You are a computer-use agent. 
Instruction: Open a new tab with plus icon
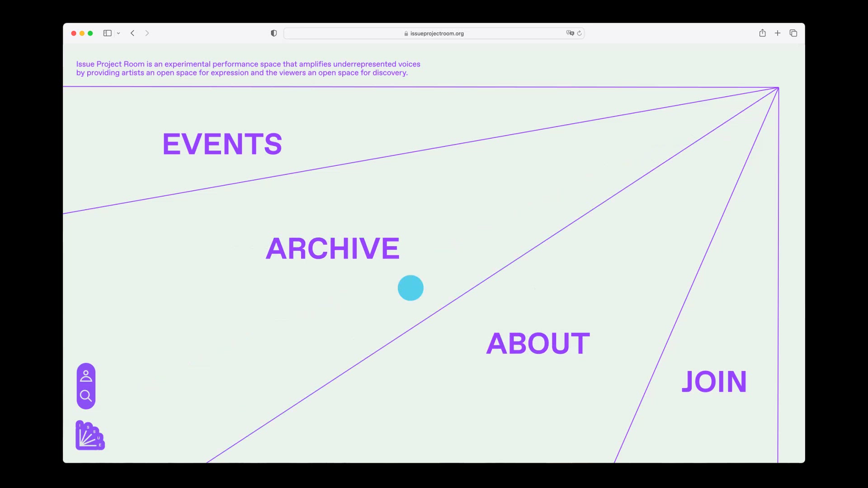(x=778, y=33)
